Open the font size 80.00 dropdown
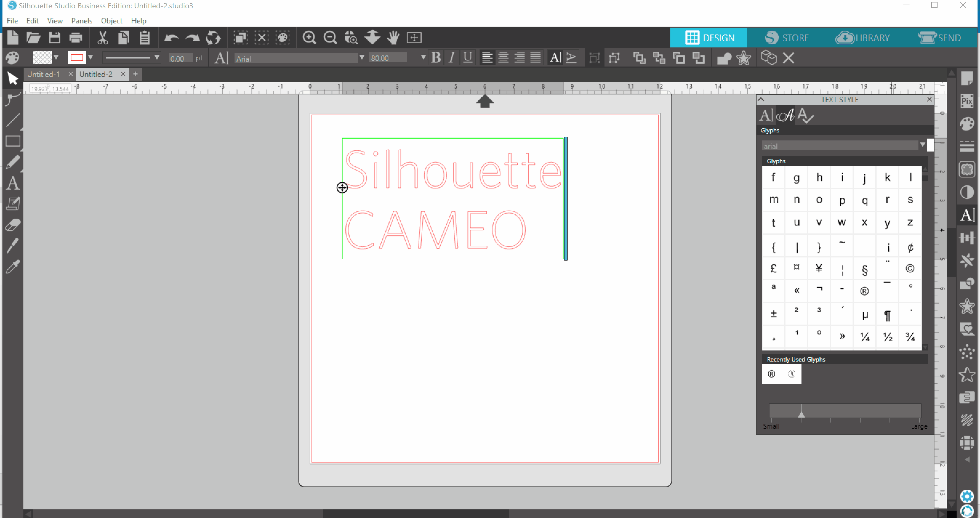This screenshot has width=980, height=518. [423, 58]
